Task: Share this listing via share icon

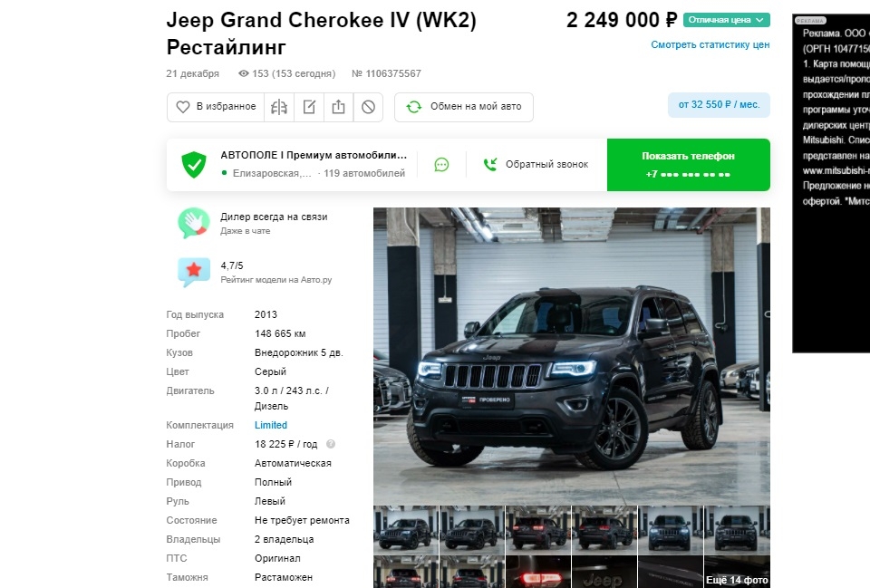Action: [x=338, y=107]
